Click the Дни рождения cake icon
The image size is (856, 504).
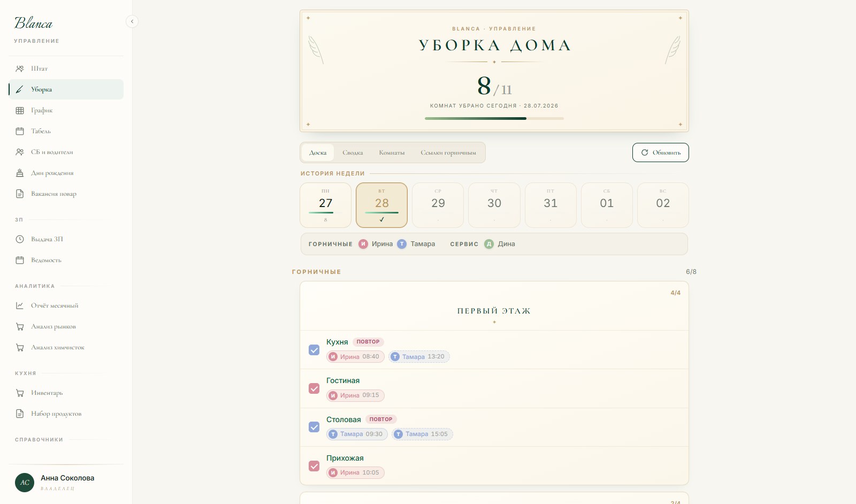20,173
